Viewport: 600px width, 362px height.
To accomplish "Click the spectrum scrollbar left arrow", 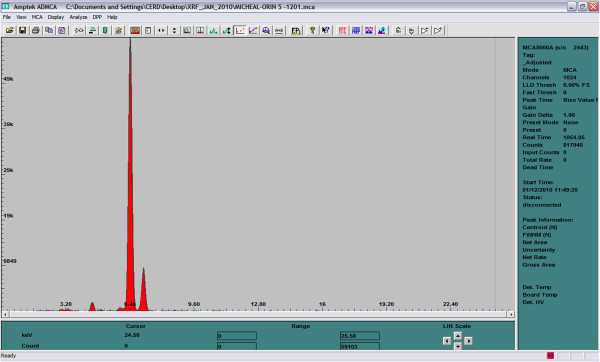I will click(5, 314).
